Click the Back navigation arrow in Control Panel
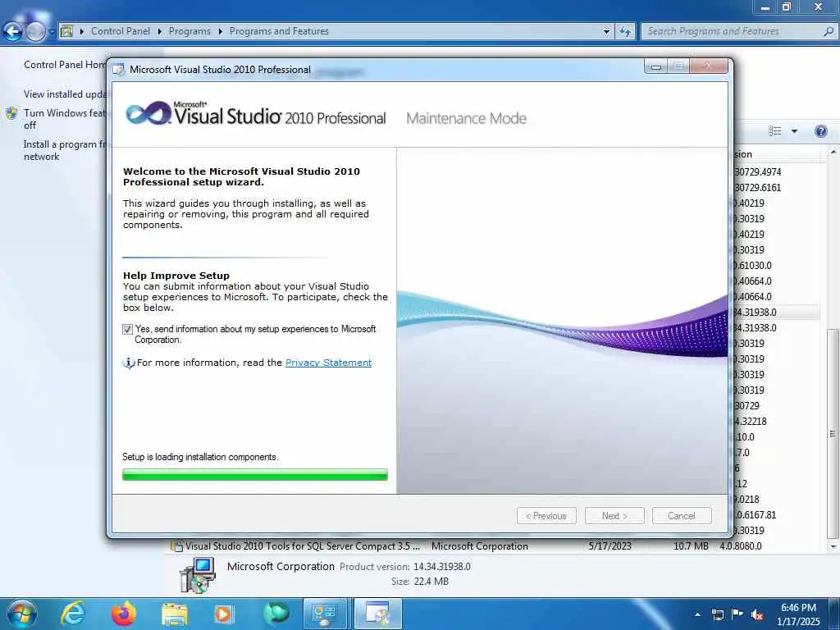The height and width of the screenshot is (630, 840). point(13,32)
